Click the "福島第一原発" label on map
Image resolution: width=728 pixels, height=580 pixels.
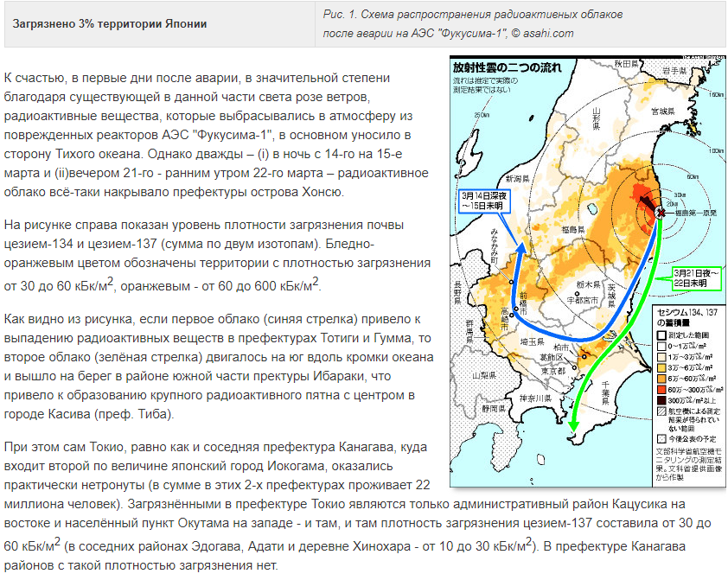pyautogui.click(x=695, y=213)
